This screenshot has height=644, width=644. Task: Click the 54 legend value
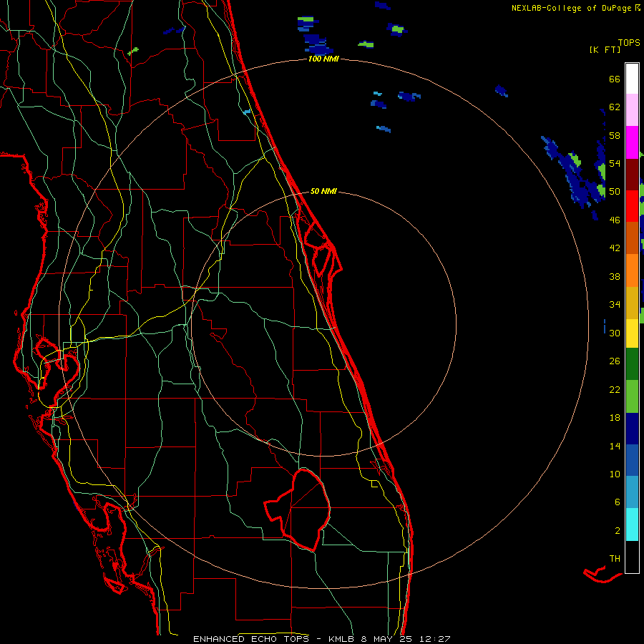615,163
